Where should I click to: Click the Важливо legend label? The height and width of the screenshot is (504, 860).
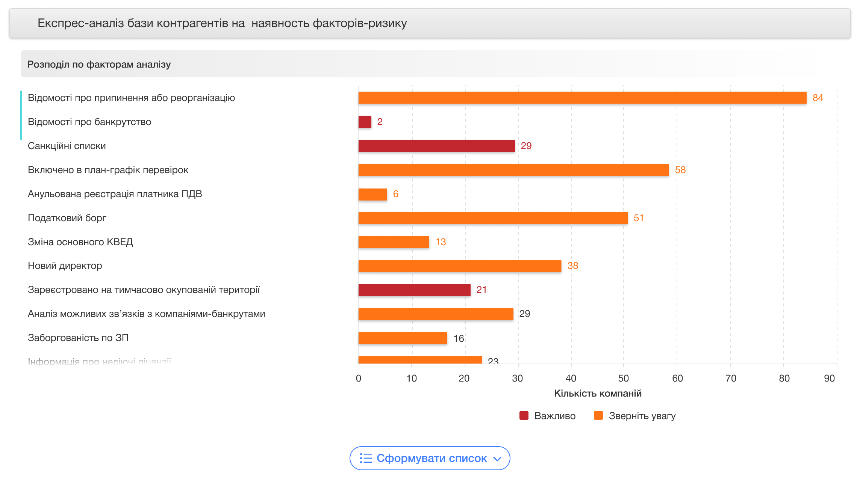[x=555, y=416]
